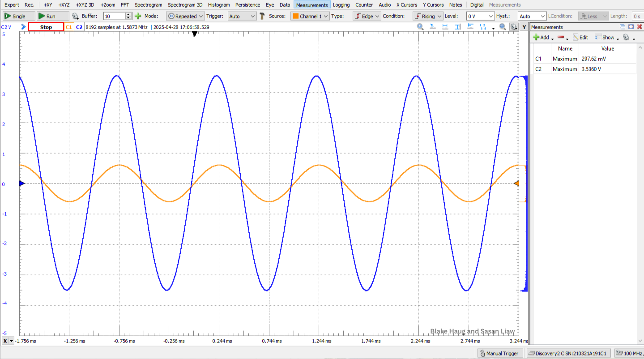This screenshot has height=359, width=644.
Task: Click the Buffer stepper arrows
Action: click(128, 16)
